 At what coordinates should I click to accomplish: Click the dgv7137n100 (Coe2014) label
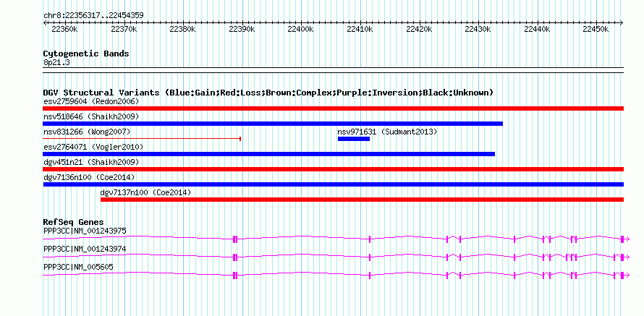[145, 192]
